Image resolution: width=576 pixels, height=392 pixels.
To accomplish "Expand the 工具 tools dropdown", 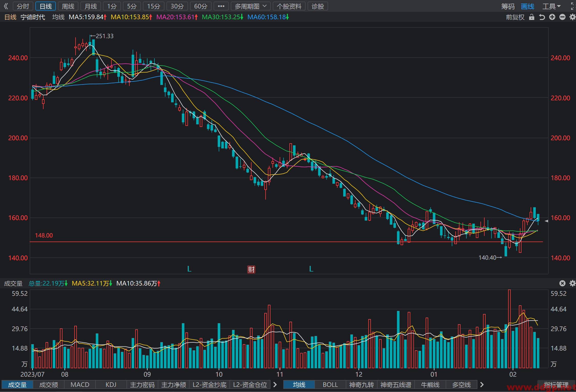I will [552, 6].
